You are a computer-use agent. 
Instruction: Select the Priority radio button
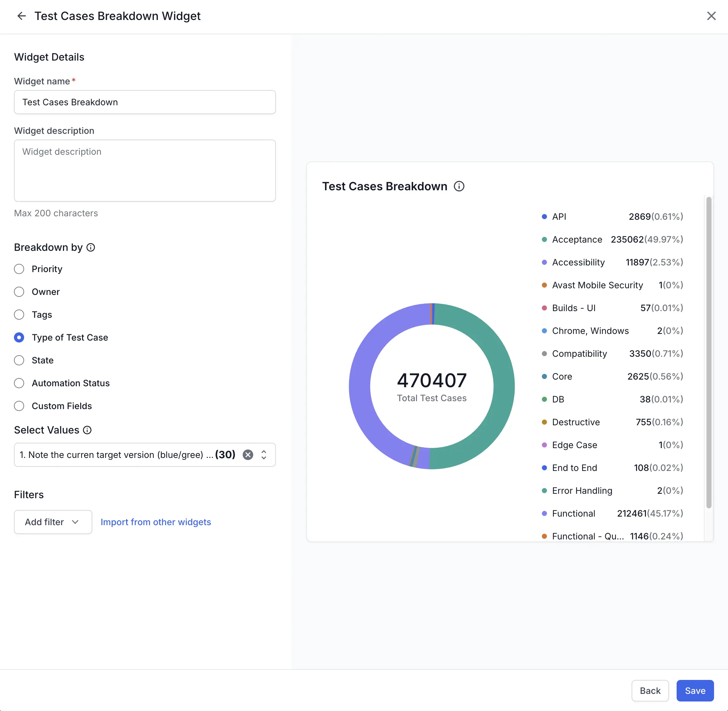pyautogui.click(x=19, y=269)
